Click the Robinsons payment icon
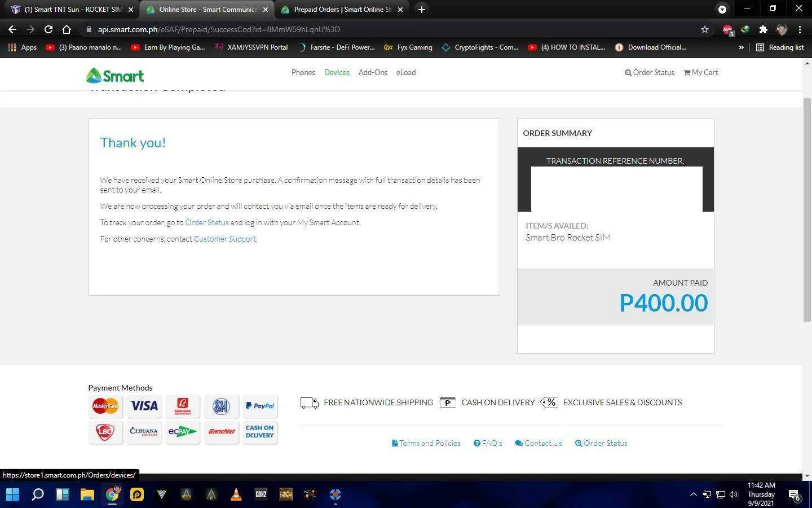Image resolution: width=812 pixels, height=508 pixels. (x=183, y=406)
